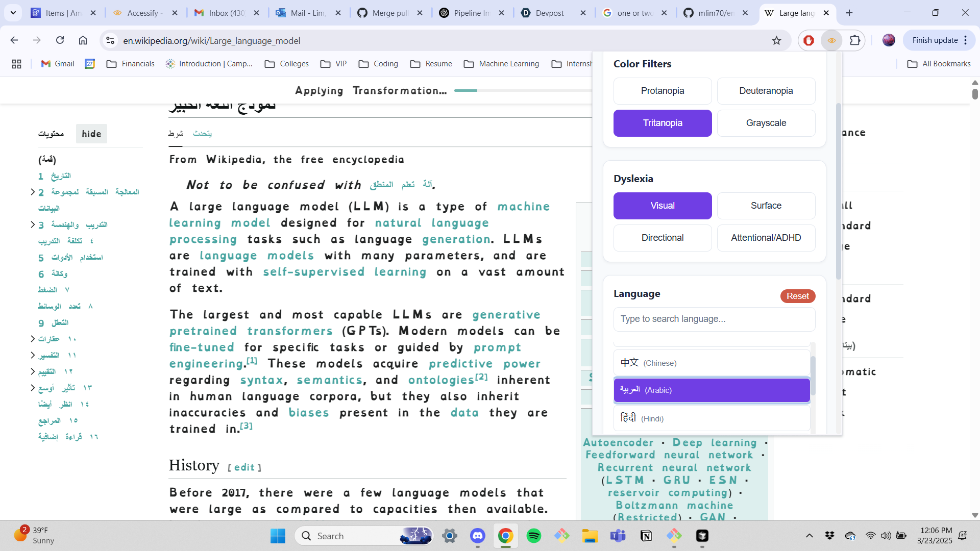The height and width of the screenshot is (551, 980).
Task: Expand contents section 3 chevron
Action: pyautogui.click(x=33, y=224)
